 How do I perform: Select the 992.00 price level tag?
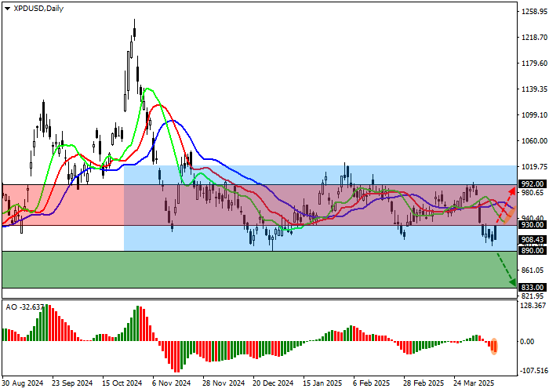pyautogui.click(x=533, y=185)
